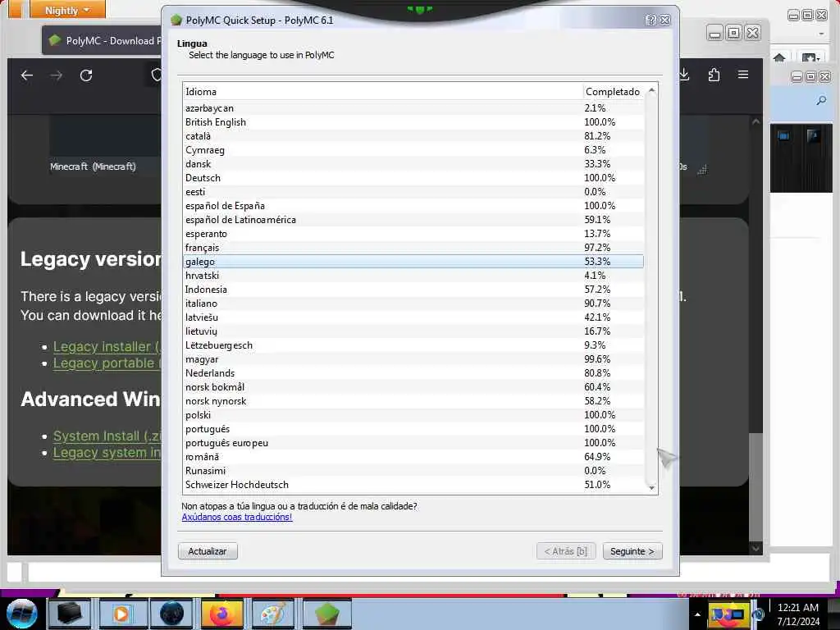840x630 pixels.
Task: Select the română language row
Action: click(413, 456)
